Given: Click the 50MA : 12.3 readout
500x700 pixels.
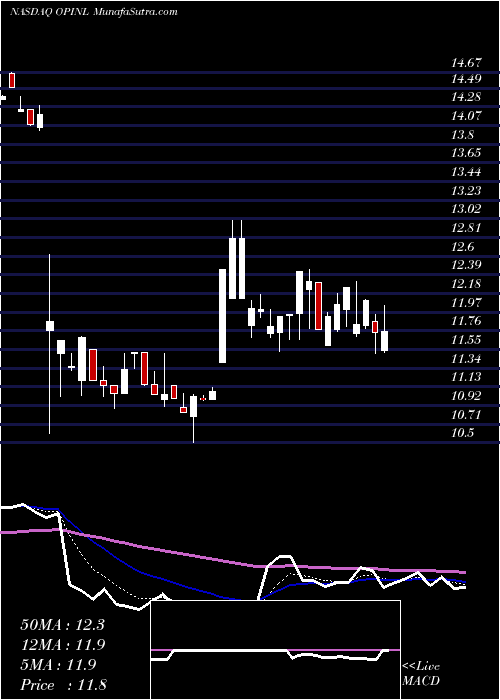Looking at the screenshot, I should pyautogui.click(x=62, y=625).
